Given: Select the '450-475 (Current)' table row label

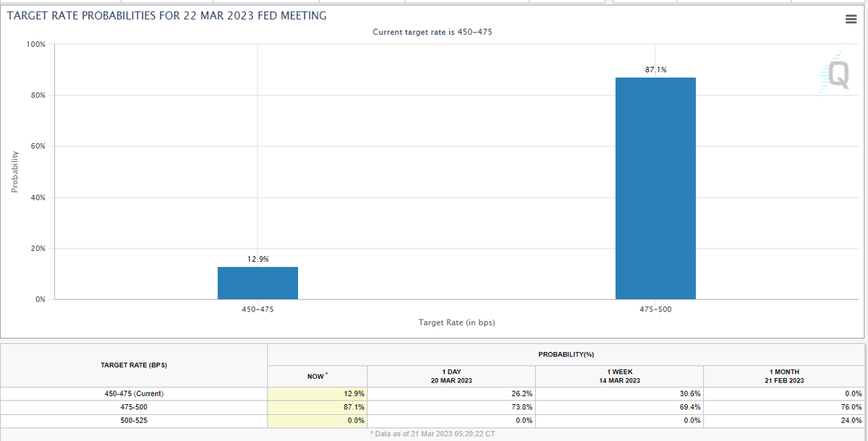Looking at the screenshot, I should click(134, 394).
